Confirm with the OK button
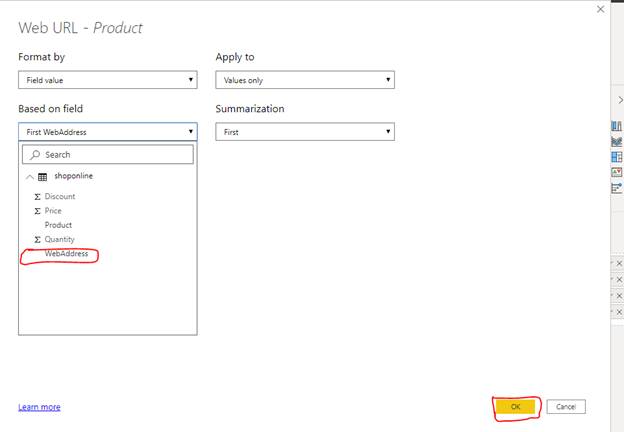 pos(516,407)
